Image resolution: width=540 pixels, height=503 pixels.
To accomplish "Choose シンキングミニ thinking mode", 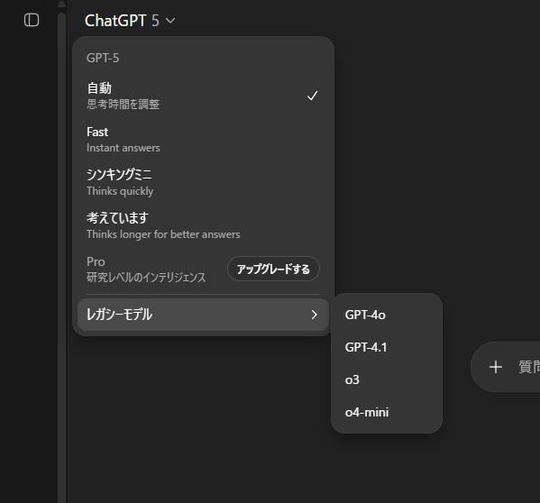I will pyautogui.click(x=203, y=182).
